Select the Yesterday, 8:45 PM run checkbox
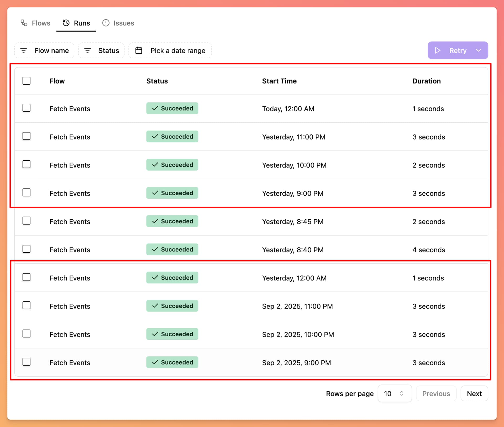504x427 pixels. pyautogui.click(x=27, y=221)
